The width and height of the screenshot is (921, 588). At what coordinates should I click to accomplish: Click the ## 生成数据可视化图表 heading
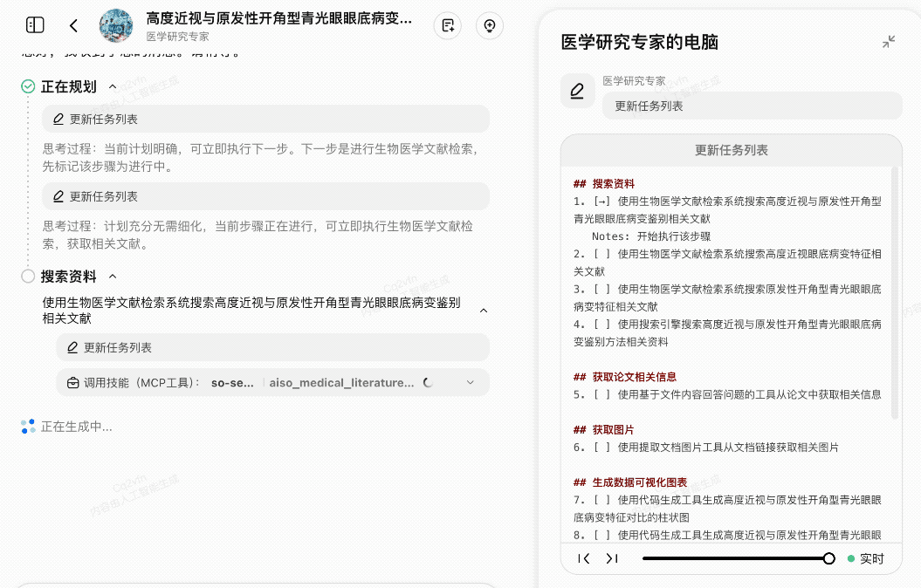click(x=630, y=482)
